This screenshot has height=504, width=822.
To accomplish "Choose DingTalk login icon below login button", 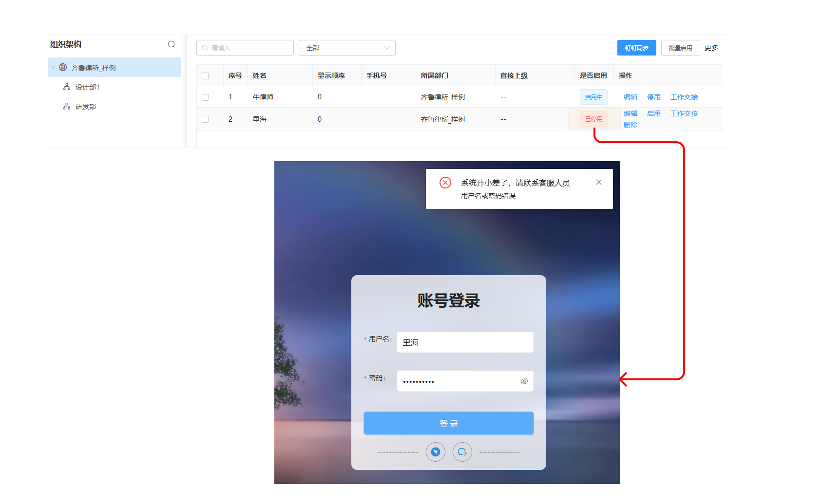I will [435, 452].
